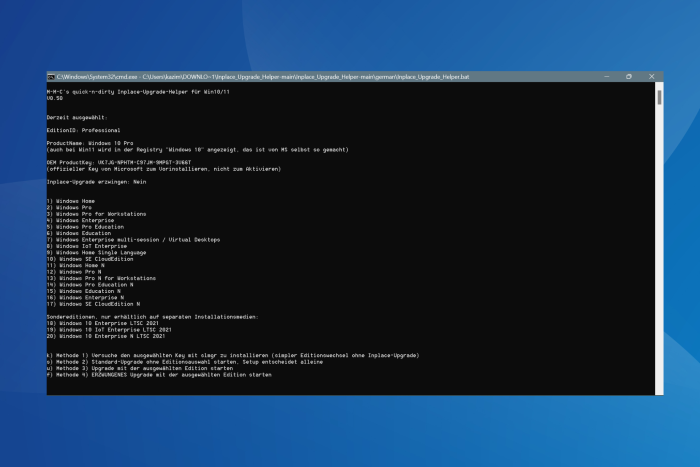Image resolution: width=700 pixels, height=467 pixels.
Task: Click '14) Windows Pro Education N'
Action: coord(90,285)
